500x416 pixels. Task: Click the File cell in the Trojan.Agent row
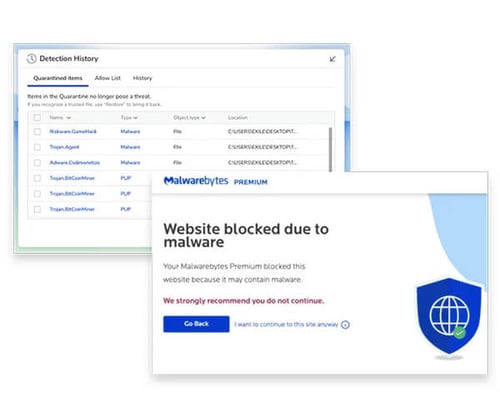click(x=177, y=147)
